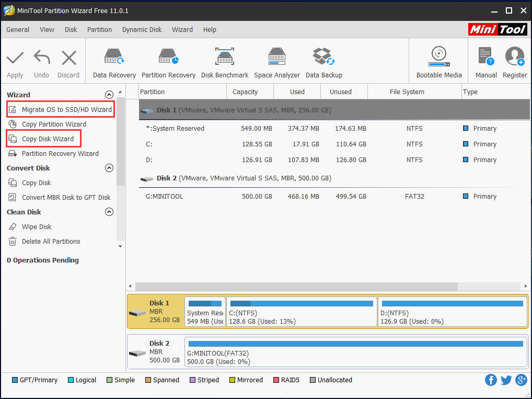
Task: Select the System Reserved partition row
Action: pyautogui.click(x=334, y=128)
